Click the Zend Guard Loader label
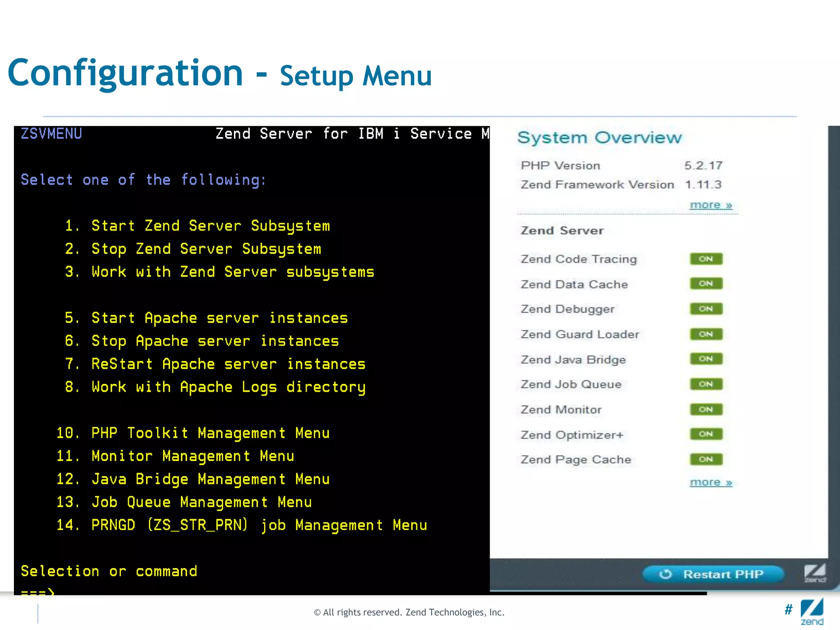Image resolution: width=840 pixels, height=630 pixels. pyautogui.click(x=580, y=334)
